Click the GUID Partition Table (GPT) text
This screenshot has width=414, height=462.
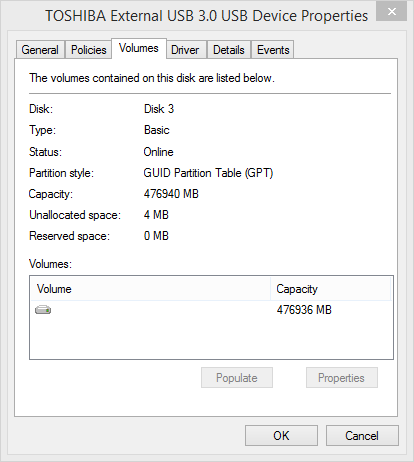point(208,173)
